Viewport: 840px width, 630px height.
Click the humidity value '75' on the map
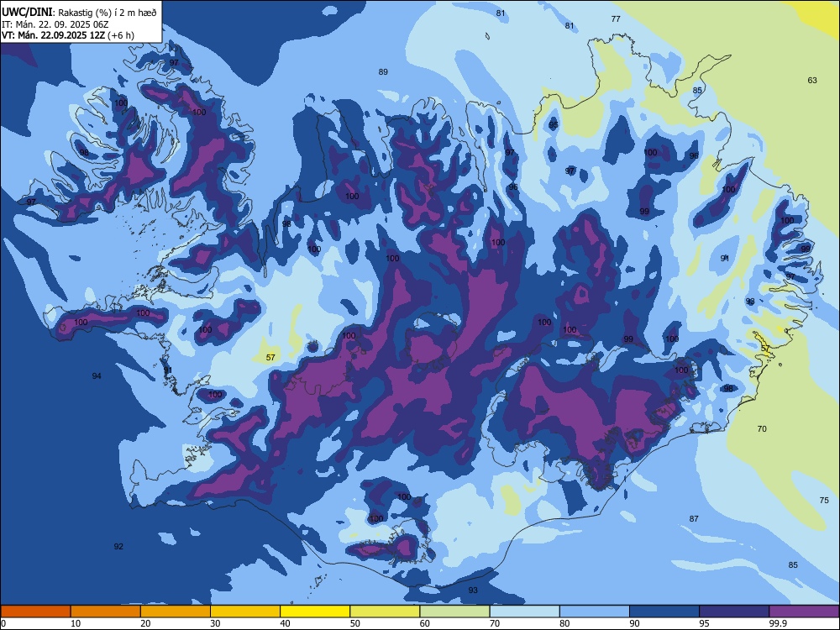click(824, 501)
